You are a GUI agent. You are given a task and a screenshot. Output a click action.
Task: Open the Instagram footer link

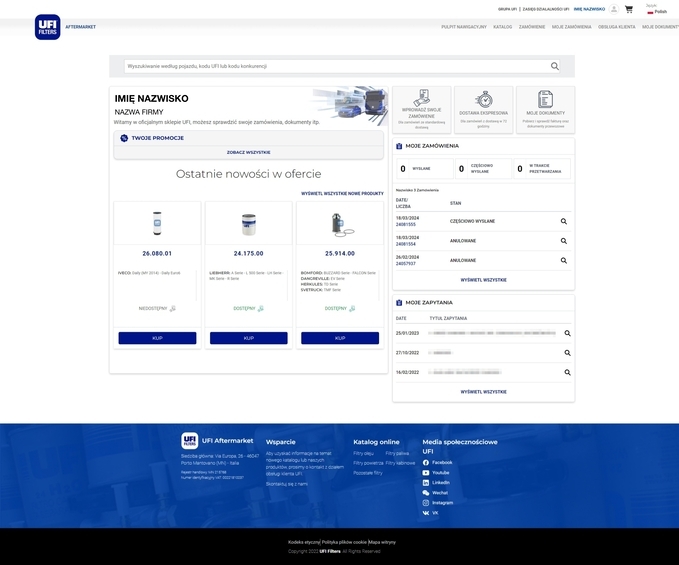tap(441, 502)
